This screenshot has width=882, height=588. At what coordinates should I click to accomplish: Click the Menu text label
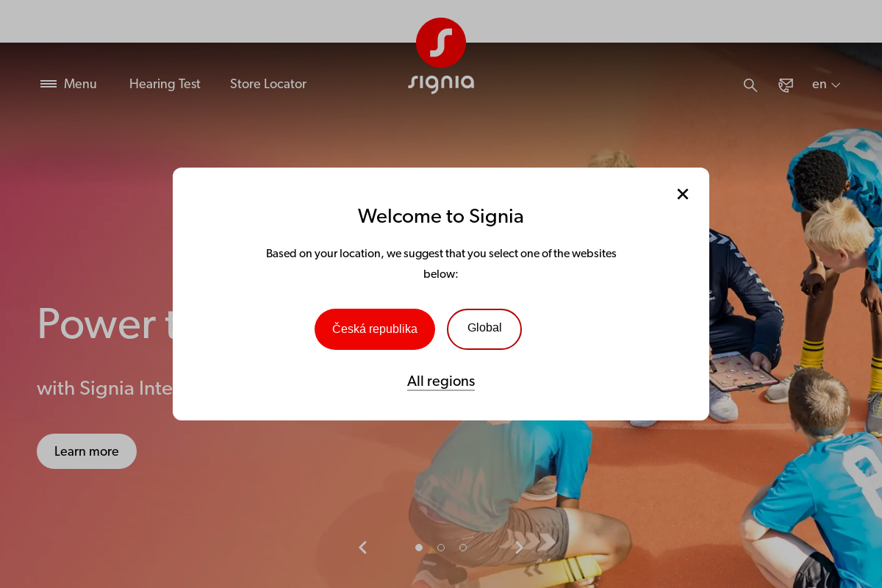(x=80, y=84)
